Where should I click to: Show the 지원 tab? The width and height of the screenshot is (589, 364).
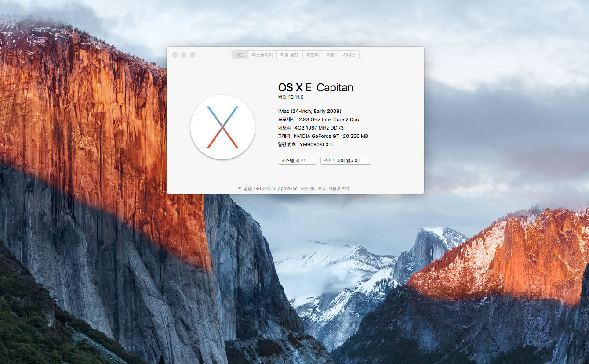click(x=331, y=55)
